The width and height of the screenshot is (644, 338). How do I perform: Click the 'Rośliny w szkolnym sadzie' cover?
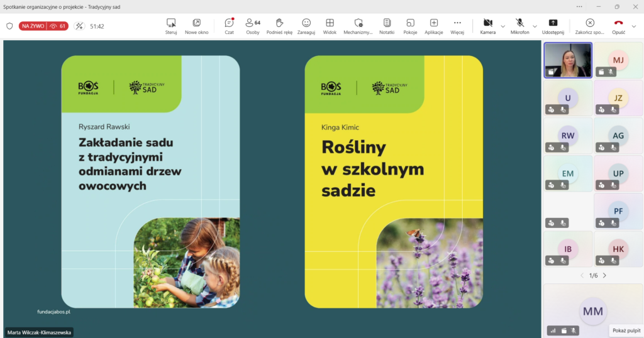coord(394,182)
